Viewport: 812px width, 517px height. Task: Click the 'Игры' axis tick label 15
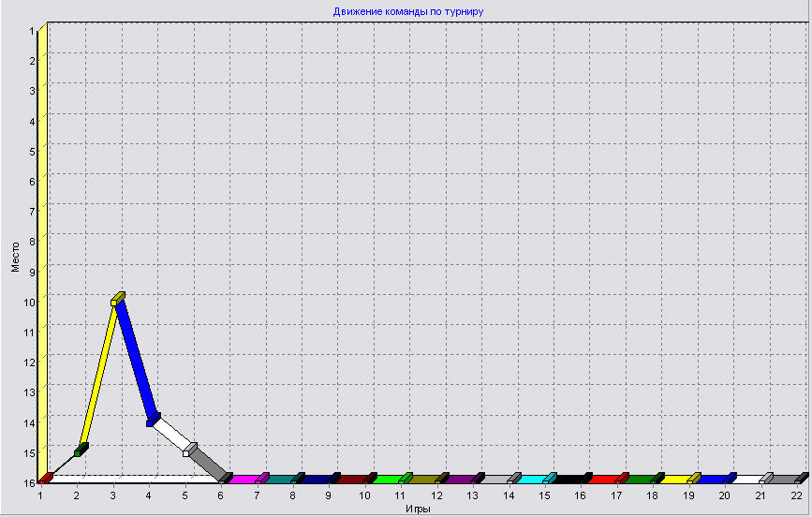(x=544, y=495)
